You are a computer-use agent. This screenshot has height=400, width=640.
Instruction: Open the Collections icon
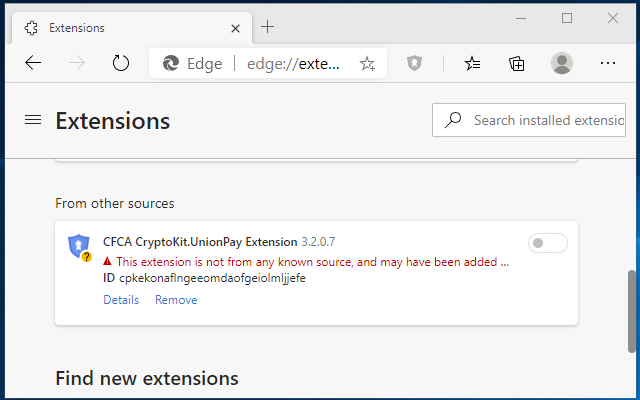click(x=517, y=63)
